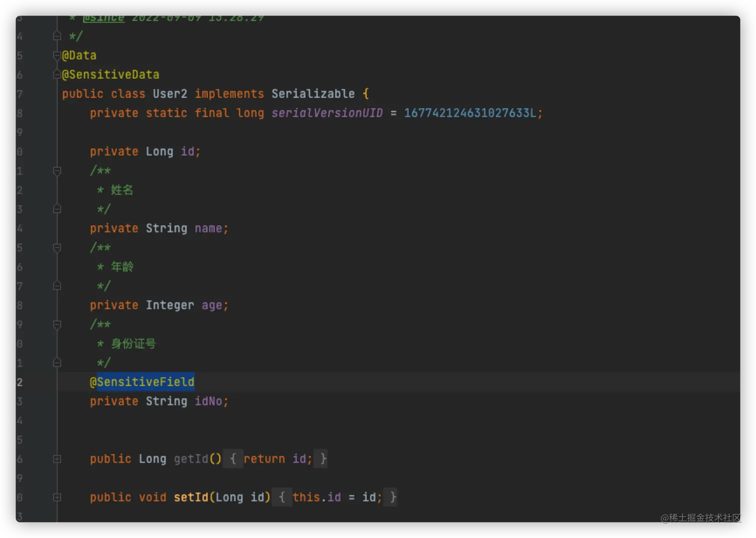
Task: Click fold end marker below 姓名 comment
Action: tap(57, 209)
